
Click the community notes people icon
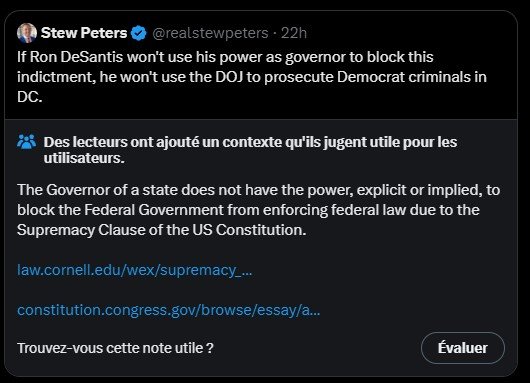tap(26, 142)
